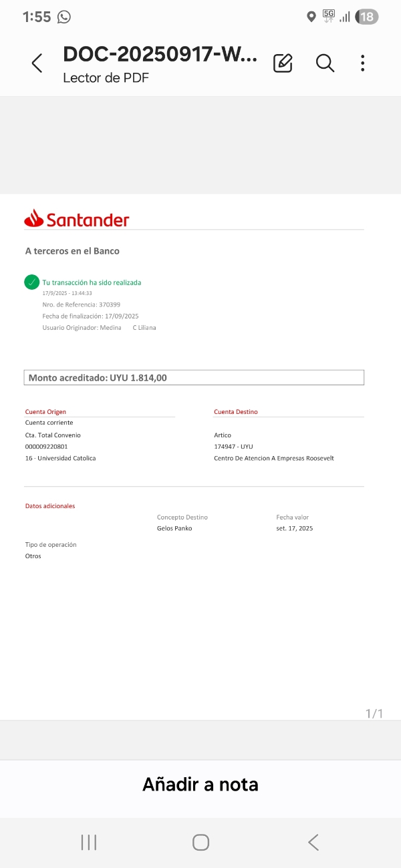Tap the Cuenta Origen heading

(45, 412)
